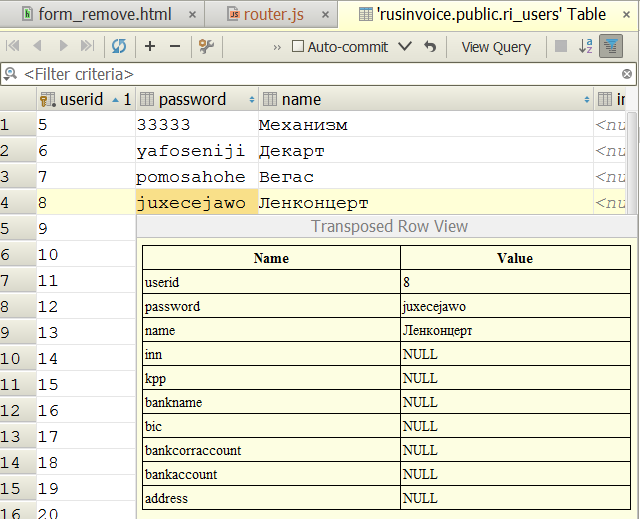Click into the Filter criteria field
Image resolution: width=640 pixels, height=519 pixels.
pyautogui.click(x=300, y=74)
